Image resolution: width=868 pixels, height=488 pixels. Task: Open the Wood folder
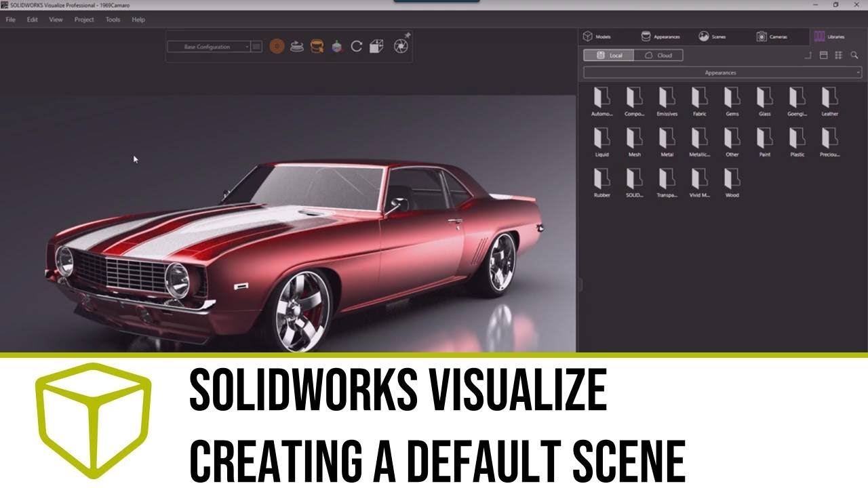[x=732, y=183]
